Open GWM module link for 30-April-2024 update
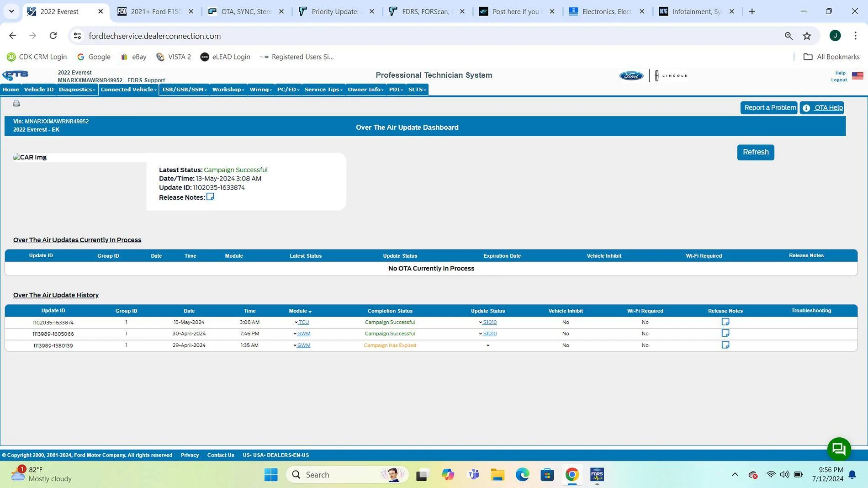Viewport: 868px width, 488px height. point(303,334)
